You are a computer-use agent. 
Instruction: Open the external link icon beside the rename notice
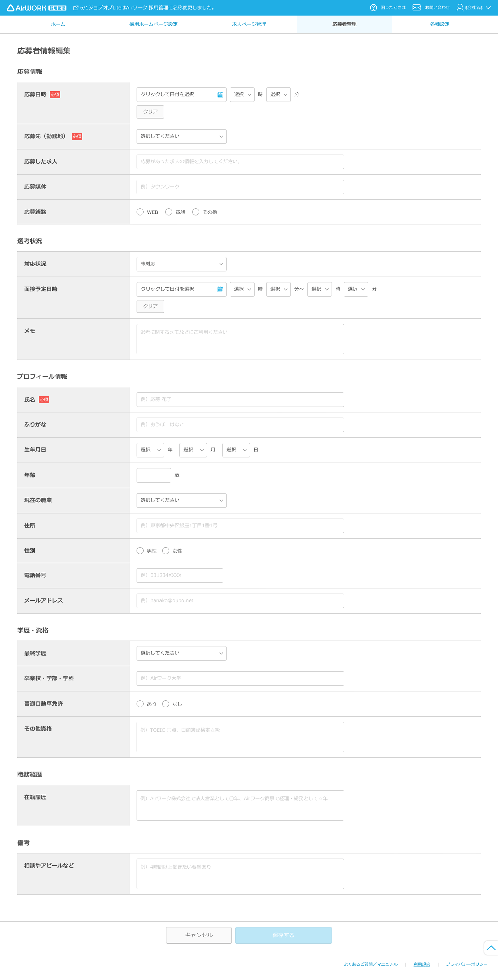[x=76, y=8]
